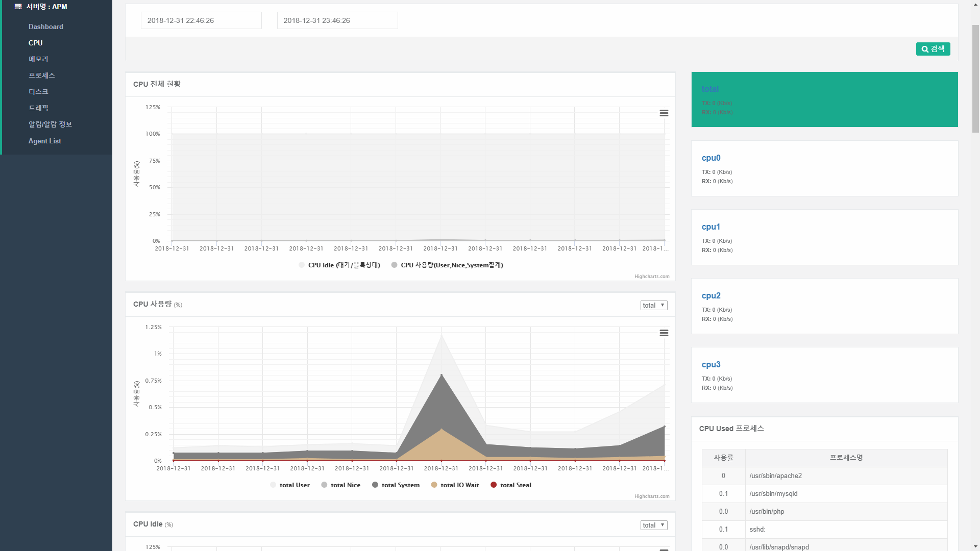Click the server icon beside 서버명 : APM
Screen dimensions: 980x551
pos(18,7)
